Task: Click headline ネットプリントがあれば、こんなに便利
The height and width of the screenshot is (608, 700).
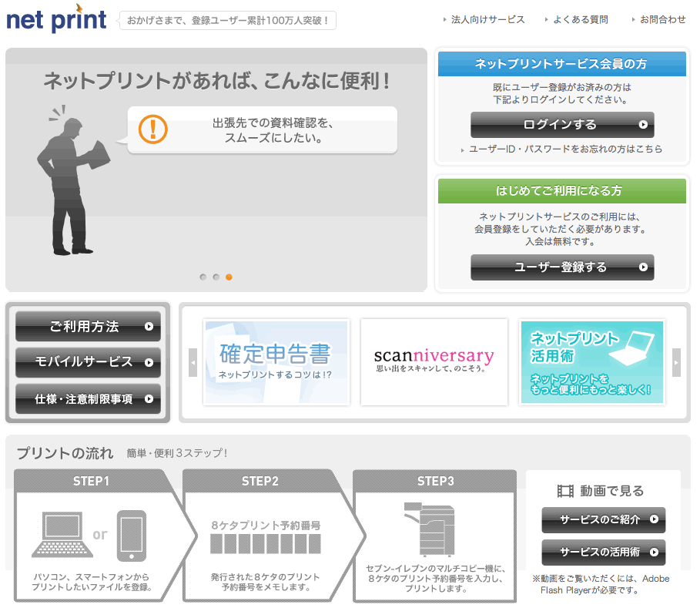Action: click(216, 81)
